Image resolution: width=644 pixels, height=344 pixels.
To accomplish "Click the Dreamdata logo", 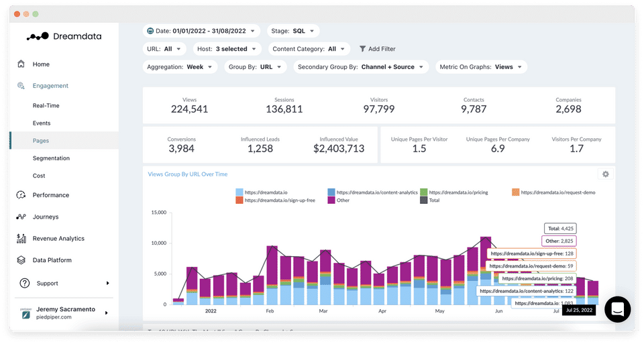I will [64, 36].
